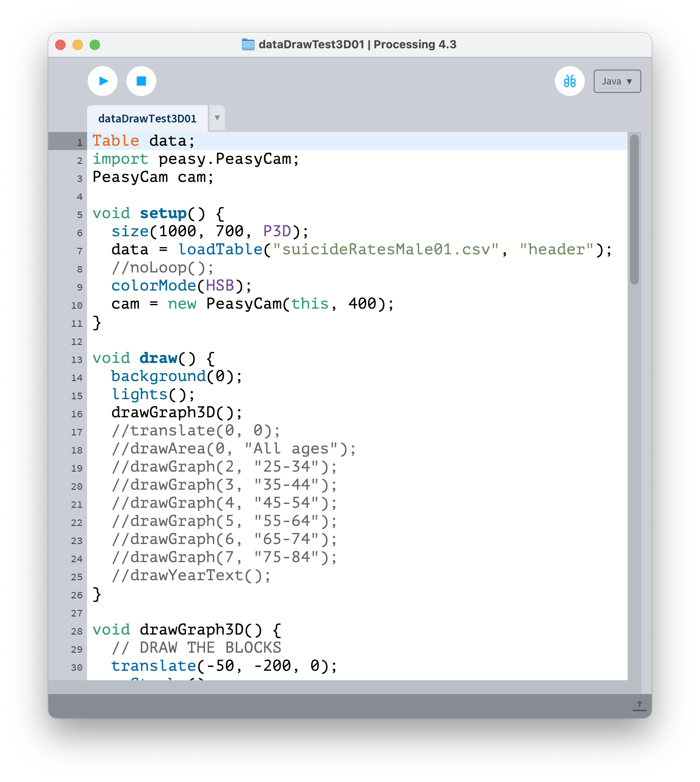Click line number 13 in the gutter

(x=77, y=360)
